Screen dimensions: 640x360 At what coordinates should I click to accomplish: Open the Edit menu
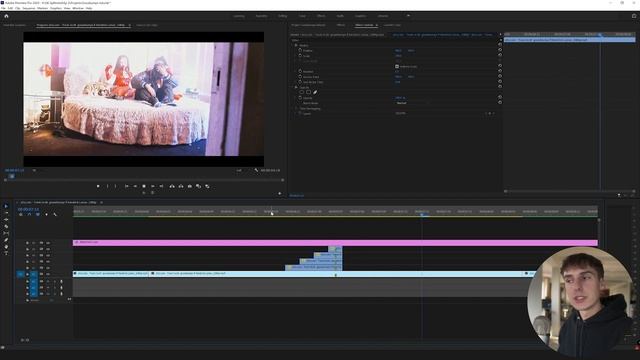pos(10,8)
